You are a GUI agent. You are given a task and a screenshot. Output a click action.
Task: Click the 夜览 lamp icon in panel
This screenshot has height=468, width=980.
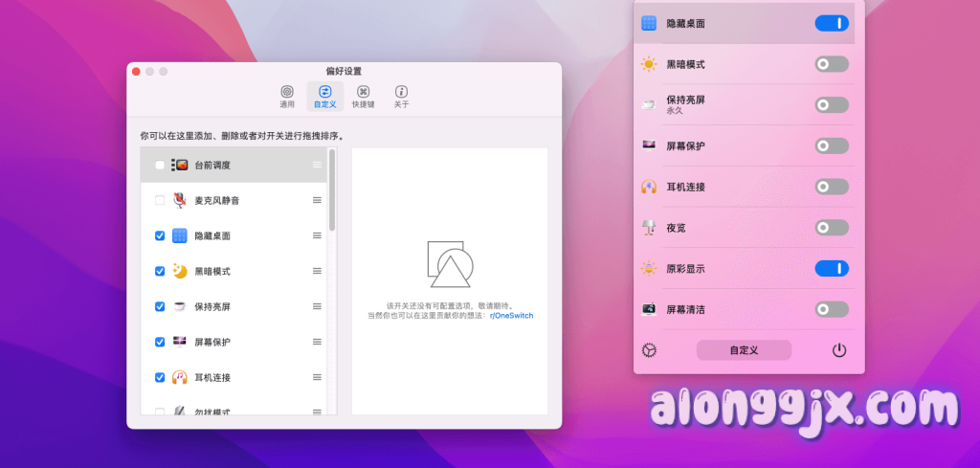click(x=649, y=228)
